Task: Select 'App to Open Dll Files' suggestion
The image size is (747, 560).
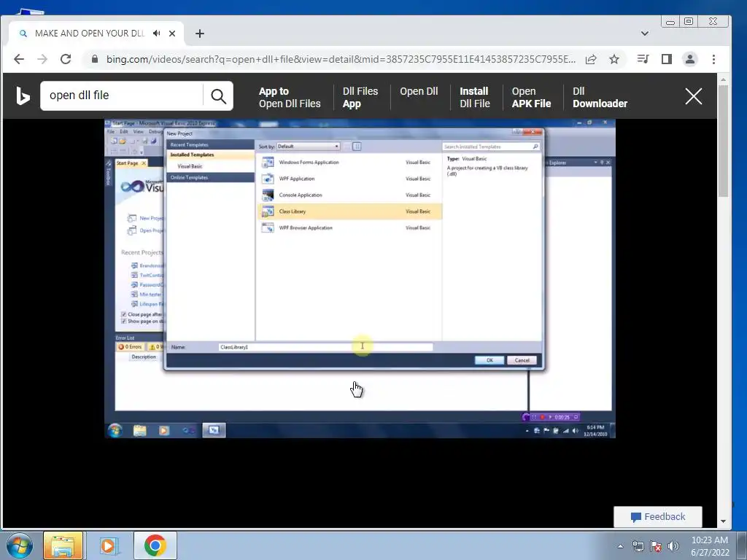Action: [290, 97]
